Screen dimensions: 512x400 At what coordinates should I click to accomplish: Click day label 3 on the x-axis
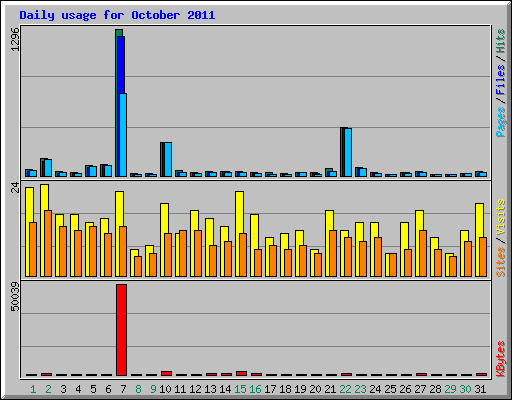point(63,389)
